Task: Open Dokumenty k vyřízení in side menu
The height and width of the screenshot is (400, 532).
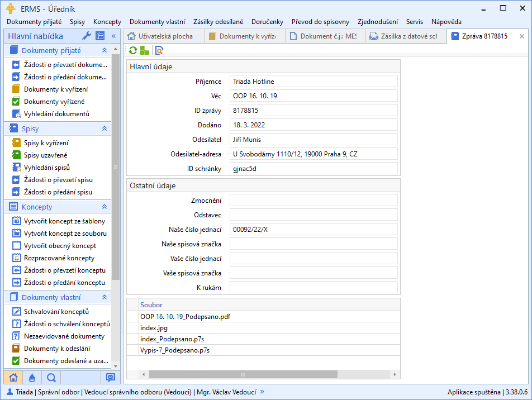Action: coord(56,89)
